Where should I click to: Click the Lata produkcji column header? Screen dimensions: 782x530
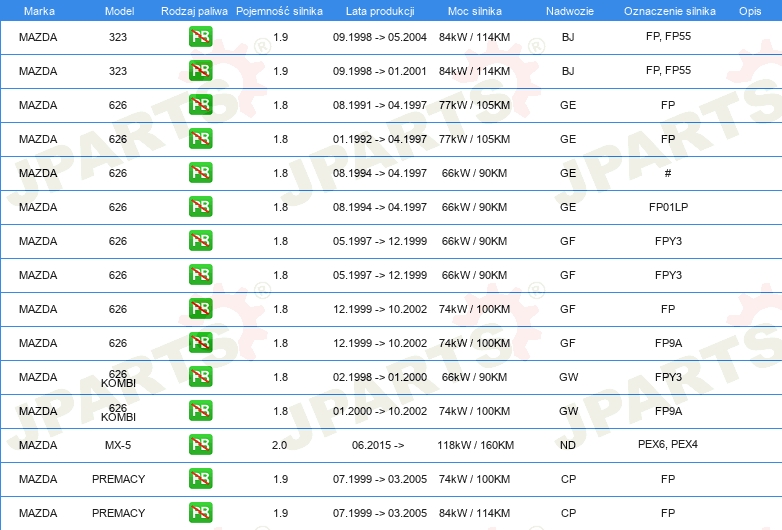coord(380,11)
